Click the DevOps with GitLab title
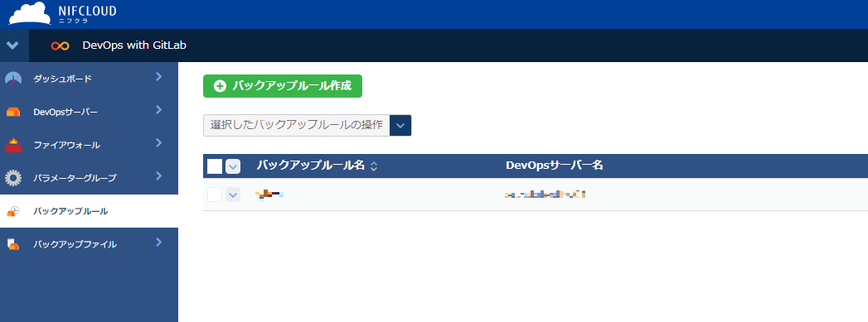Viewport: 868px width, 322px height. click(134, 46)
